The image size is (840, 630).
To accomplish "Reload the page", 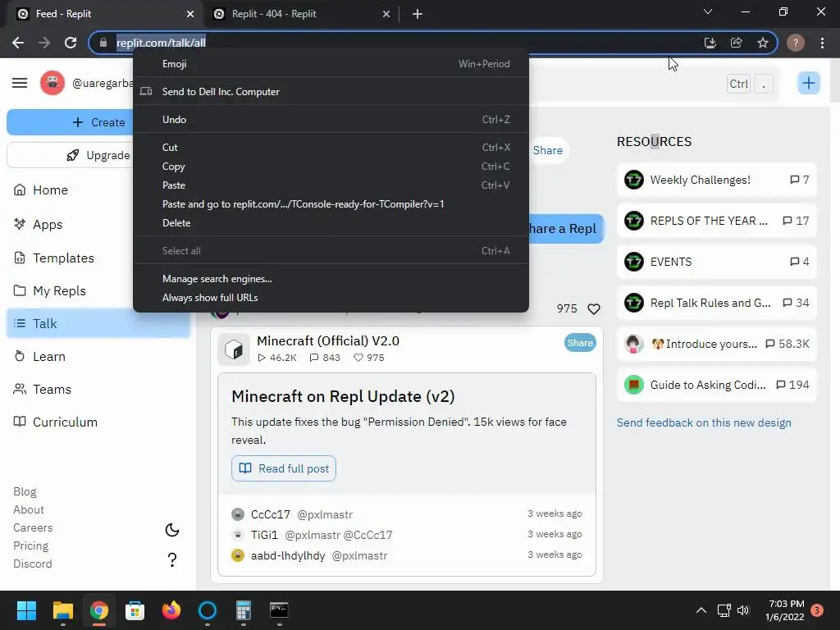I will (x=71, y=43).
